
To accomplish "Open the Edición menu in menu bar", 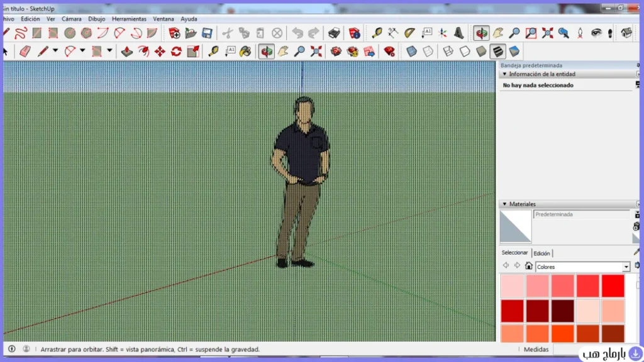I will point(30,19).
